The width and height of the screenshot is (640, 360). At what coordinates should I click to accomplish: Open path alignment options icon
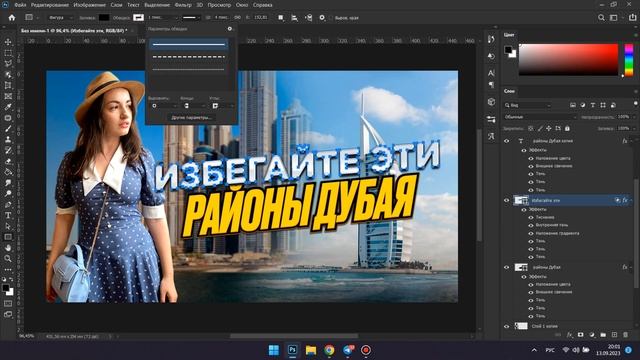294,18
